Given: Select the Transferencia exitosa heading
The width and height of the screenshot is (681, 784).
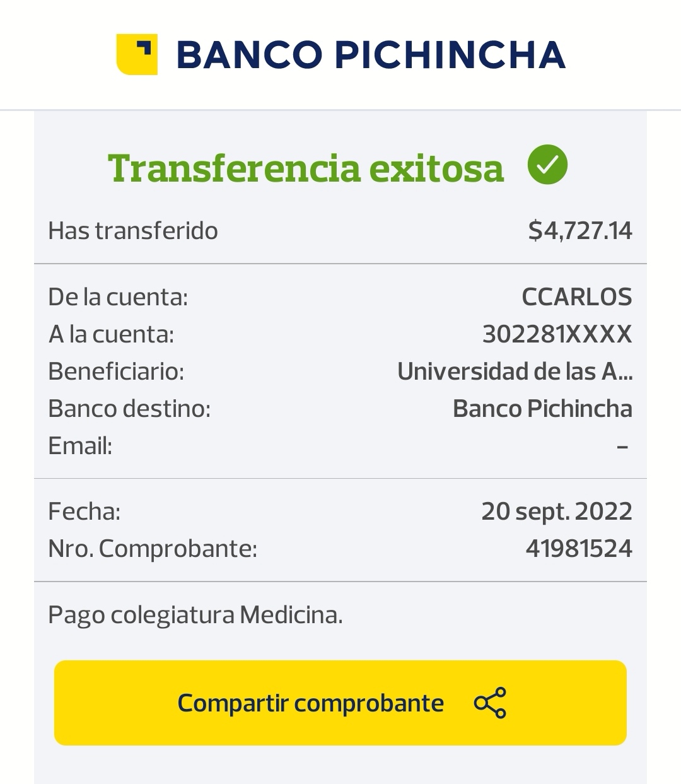Looking at the screenshot, I should point(306,168).
